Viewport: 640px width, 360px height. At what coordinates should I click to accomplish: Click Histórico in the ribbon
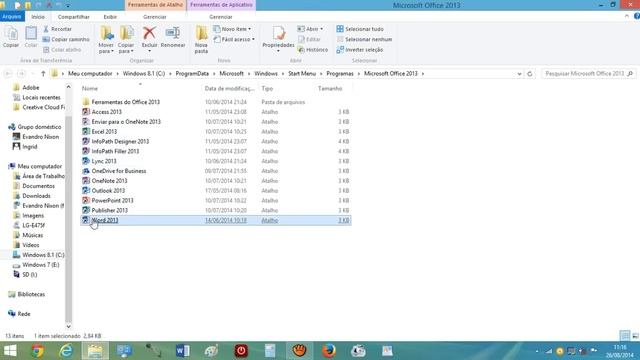pos(313,50)
